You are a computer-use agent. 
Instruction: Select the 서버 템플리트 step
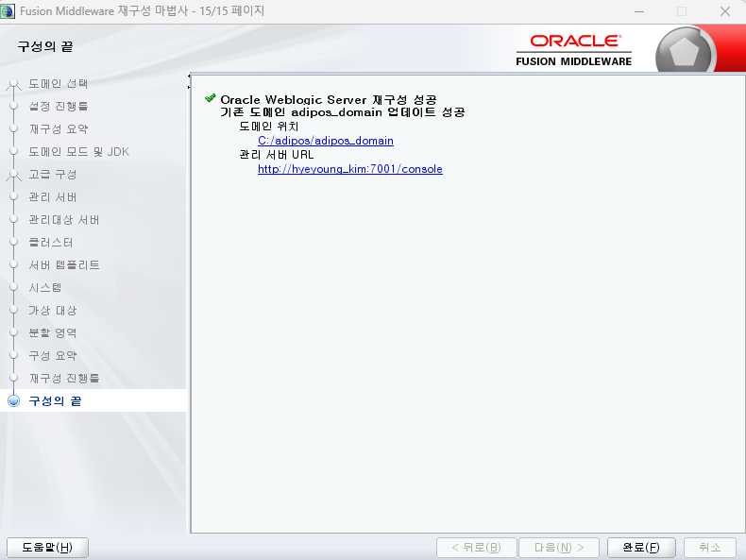coord(64,265)
